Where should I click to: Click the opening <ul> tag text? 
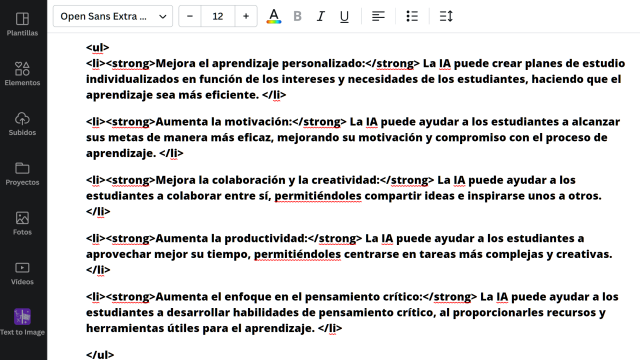(x=98, y=48)
